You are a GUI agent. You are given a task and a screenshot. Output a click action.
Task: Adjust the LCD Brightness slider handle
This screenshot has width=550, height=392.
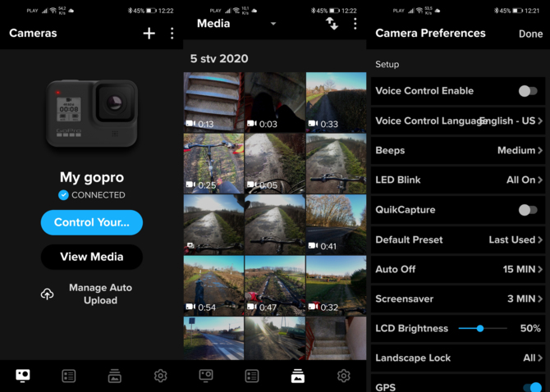480,328
